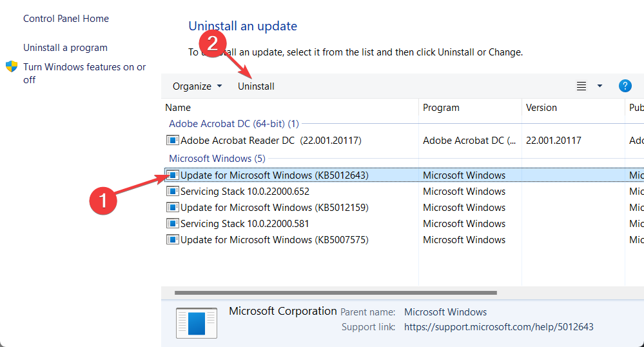Go to Uninstall a program link
Viewport: 644px width, 347px height.
pyautogui.click(x=65, y=48)
